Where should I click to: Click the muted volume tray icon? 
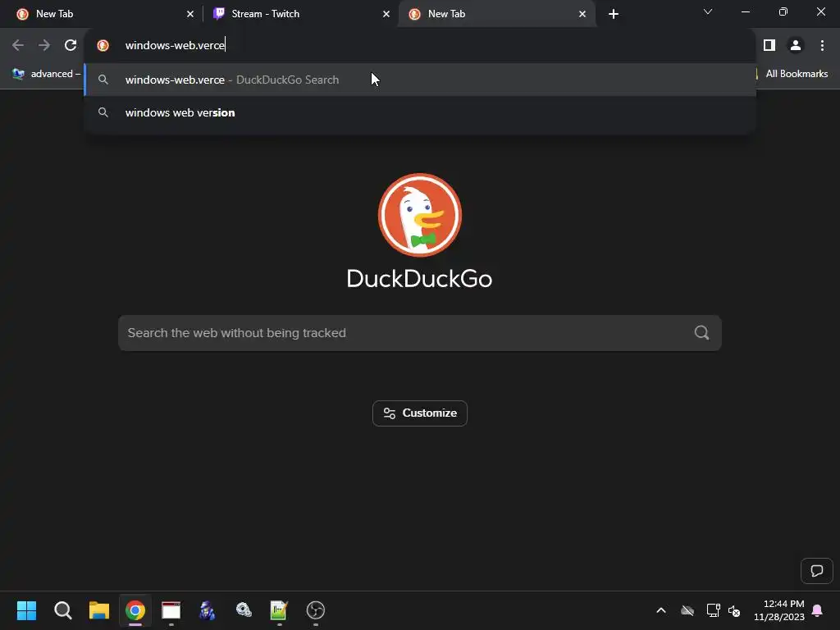[734, 610]
